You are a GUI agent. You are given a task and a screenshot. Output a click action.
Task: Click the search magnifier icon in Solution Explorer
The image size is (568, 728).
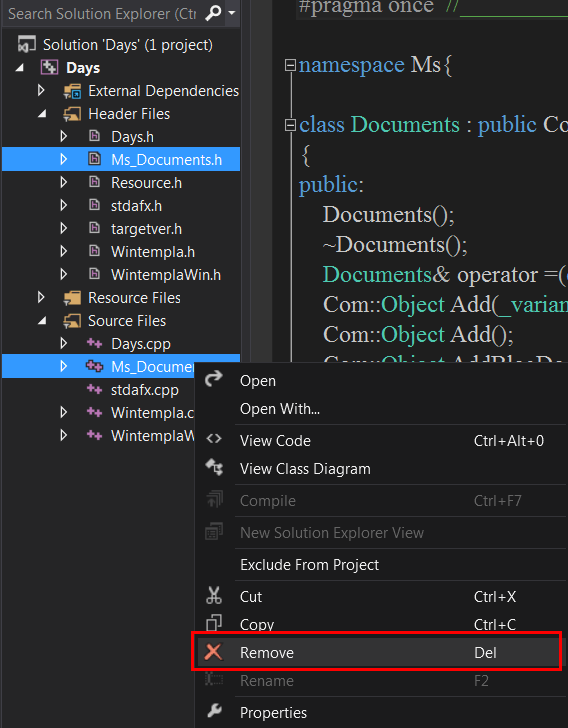[x=213, y=13]
